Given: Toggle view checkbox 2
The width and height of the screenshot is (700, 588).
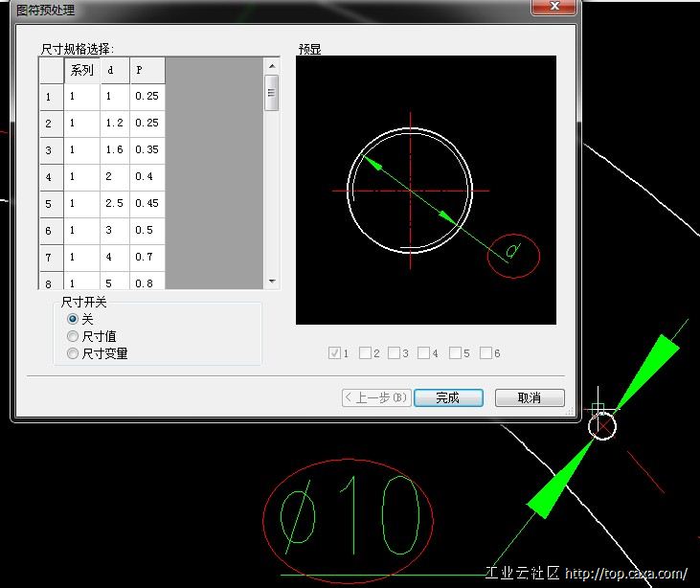Looking at the screenshot, I should pos(366,353).
